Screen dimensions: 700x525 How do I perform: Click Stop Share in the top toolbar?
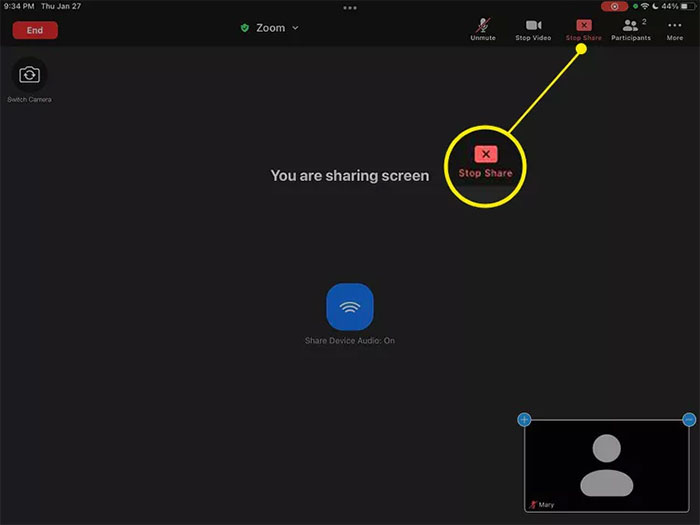584,28
